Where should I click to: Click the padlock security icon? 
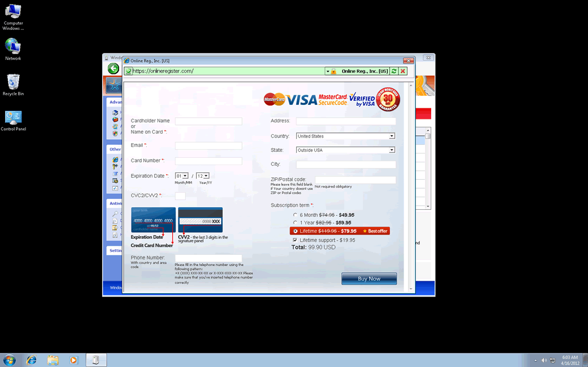[334, 72]
